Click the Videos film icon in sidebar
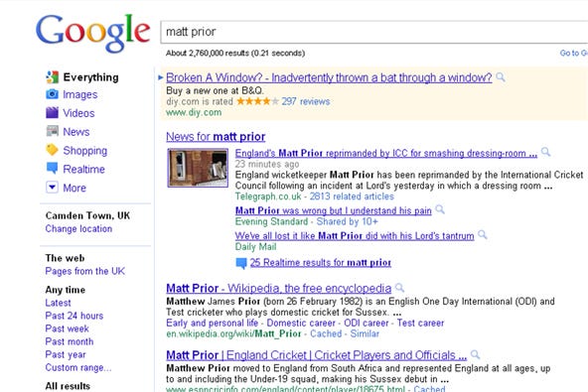 [52, 112]
